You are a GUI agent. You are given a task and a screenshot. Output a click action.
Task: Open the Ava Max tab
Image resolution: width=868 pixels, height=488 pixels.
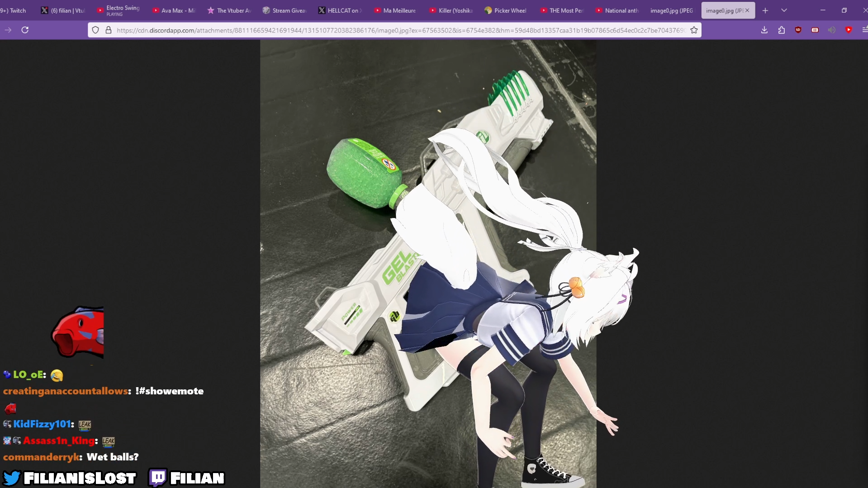(174, 10)
